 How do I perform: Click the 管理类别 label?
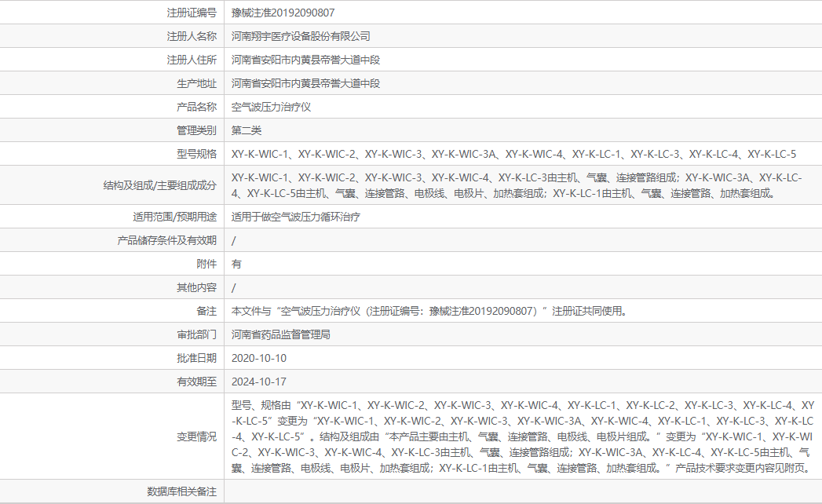coord(196,130)
